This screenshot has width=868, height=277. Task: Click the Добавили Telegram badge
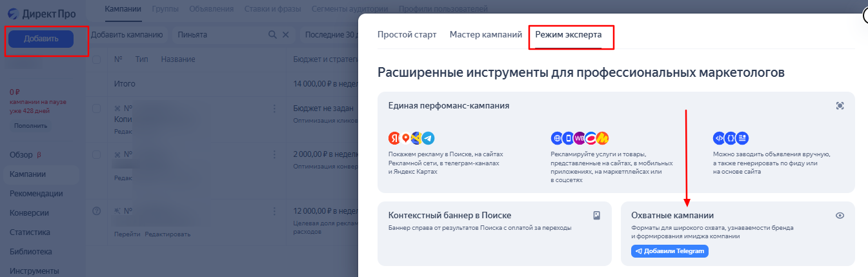pos(669,251)
